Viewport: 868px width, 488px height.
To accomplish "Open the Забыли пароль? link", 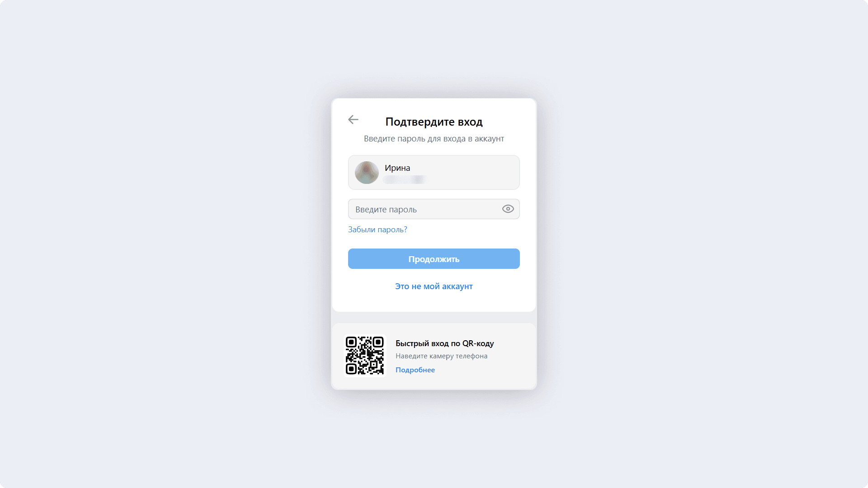I will coord(377,230).
